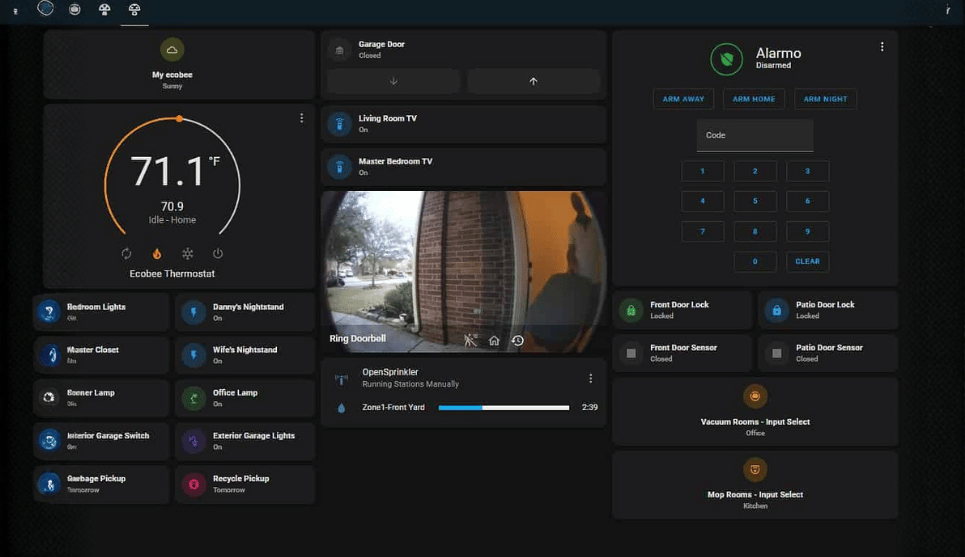
Task: Toggle Living Room TV remote icon
Action: (339, 124)
